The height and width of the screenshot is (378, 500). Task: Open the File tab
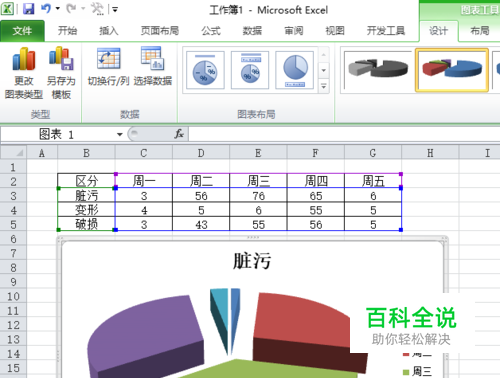click(22, 31)
